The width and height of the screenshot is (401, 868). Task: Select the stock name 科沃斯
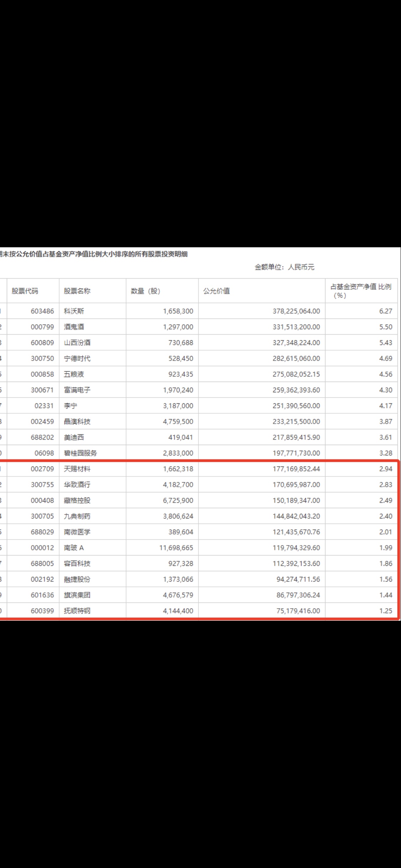coord(74,311)
